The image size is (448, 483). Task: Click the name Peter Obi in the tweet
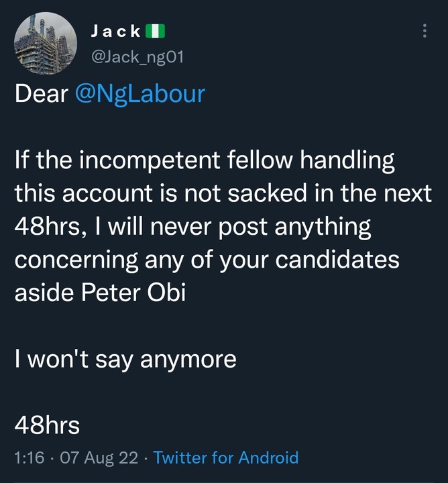point(141,292)
